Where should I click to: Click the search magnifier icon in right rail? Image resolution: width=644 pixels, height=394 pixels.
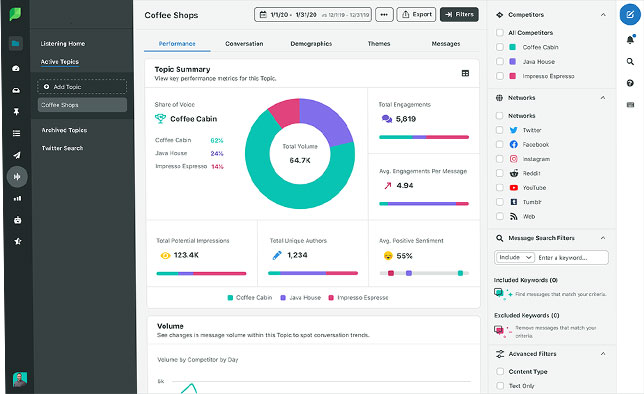pos(630,62)
